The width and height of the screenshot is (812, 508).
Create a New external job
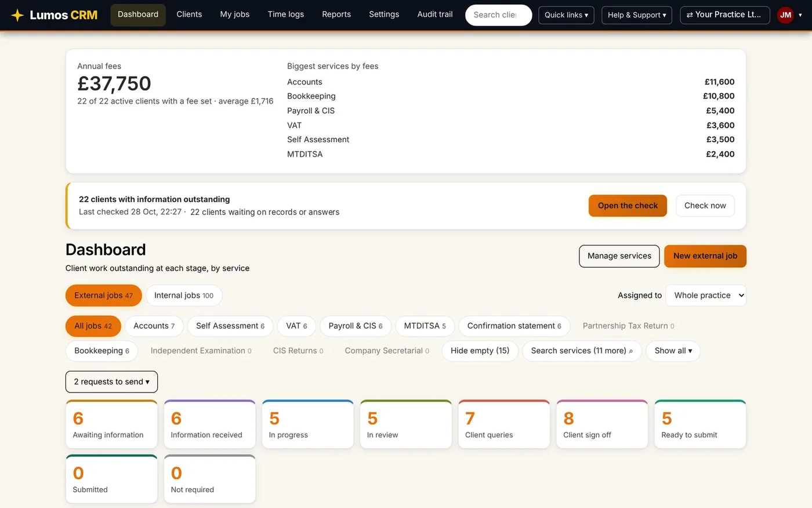pos(705,256)
